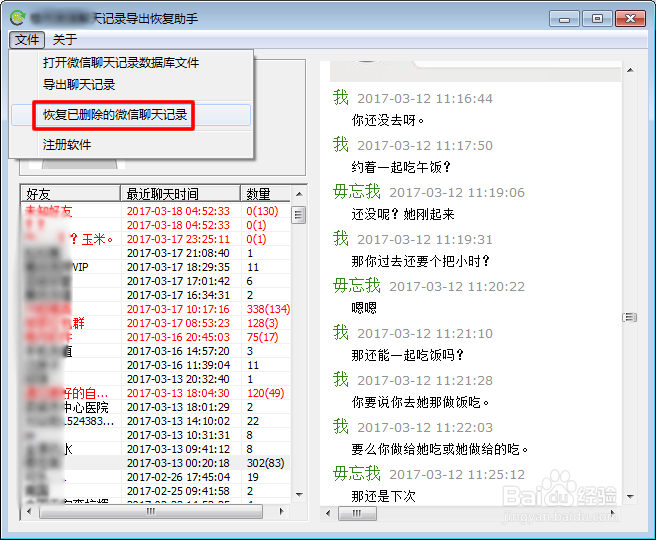The height and width of the screenshot is (540, 656).
Task: Select row dated 2017-03-13 14:10:02
Action: [x=156, y=421]
